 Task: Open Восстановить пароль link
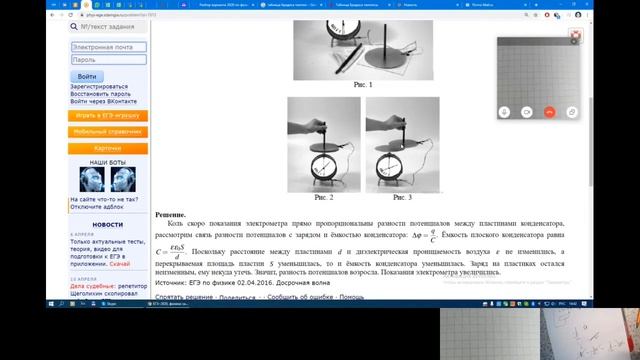point(100,94)
